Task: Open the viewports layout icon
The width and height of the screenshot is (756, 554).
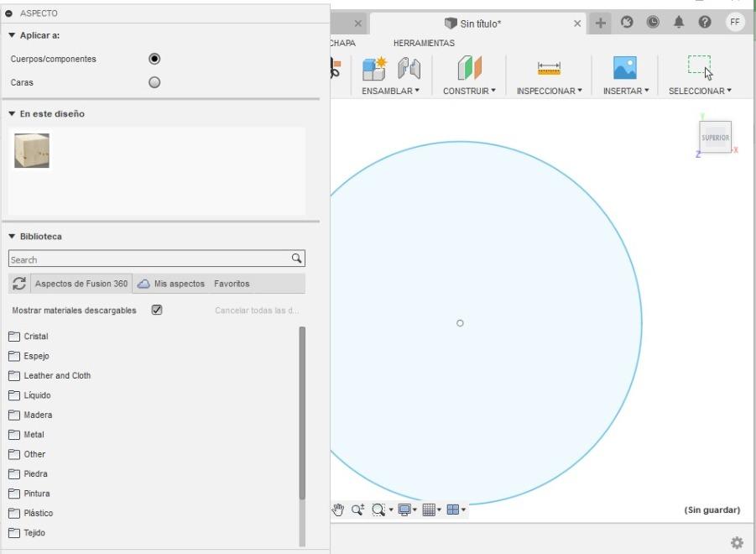Action: tap(453, 510)
